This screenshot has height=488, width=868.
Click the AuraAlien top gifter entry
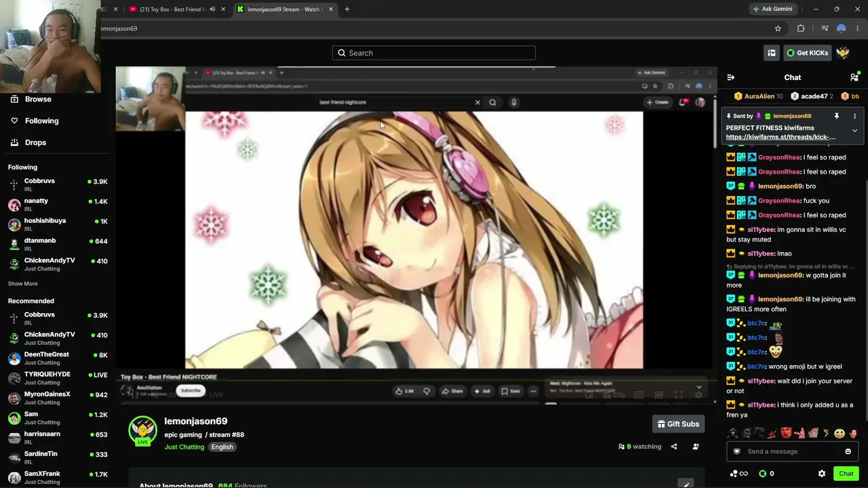(759, 97)
